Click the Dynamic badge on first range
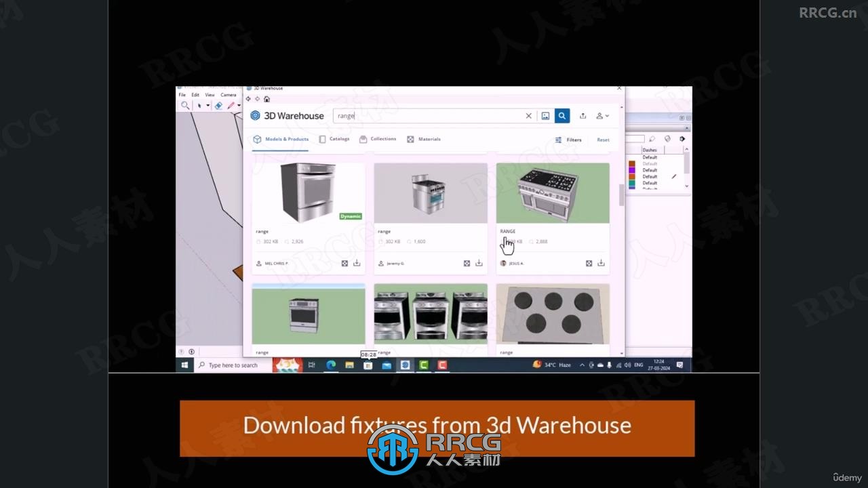Viewport: 868px width, 488px height. click(x=351, y=216)
